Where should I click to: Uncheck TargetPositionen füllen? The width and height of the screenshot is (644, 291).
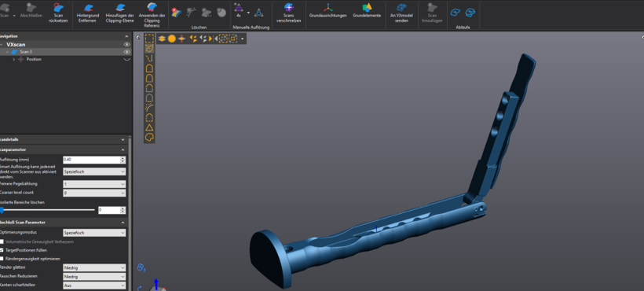point(2,250)
